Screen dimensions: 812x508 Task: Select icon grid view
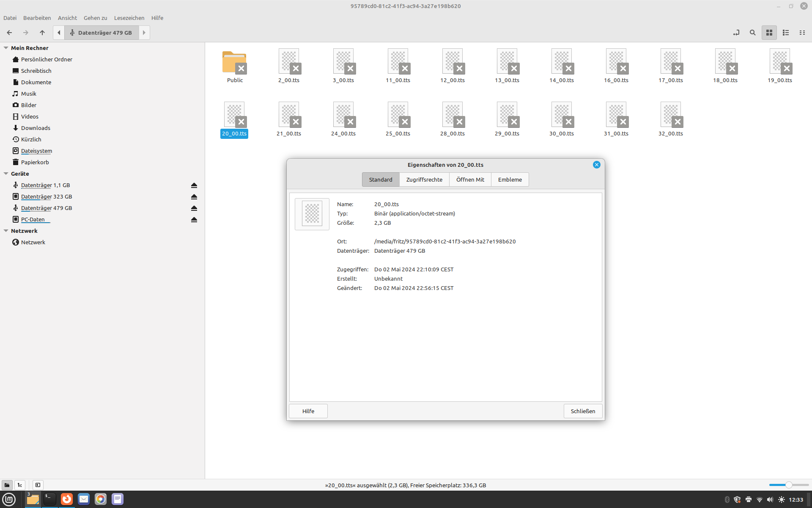(x=769, y=33)
